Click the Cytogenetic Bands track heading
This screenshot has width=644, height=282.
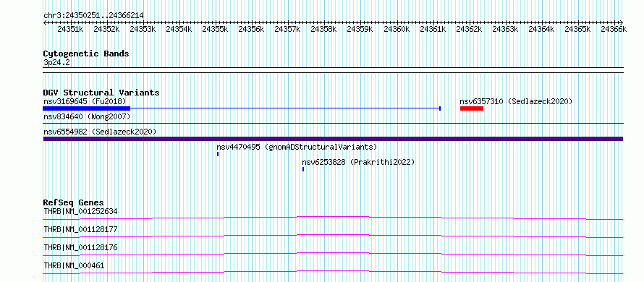(x=86, y=54)
